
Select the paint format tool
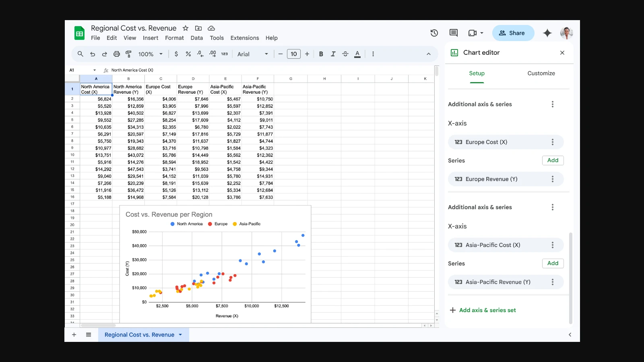coord(129,54)
